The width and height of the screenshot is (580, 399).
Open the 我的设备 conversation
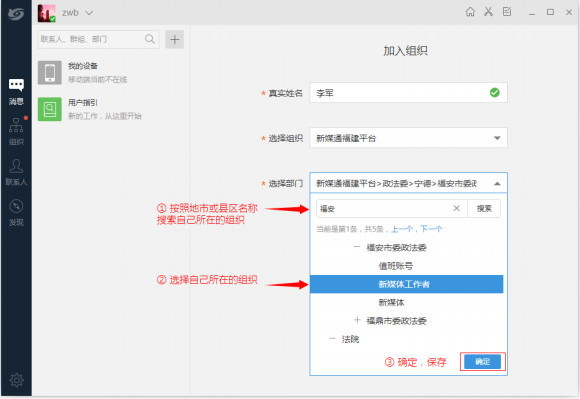pyautogui.click(x=111, y=72)
